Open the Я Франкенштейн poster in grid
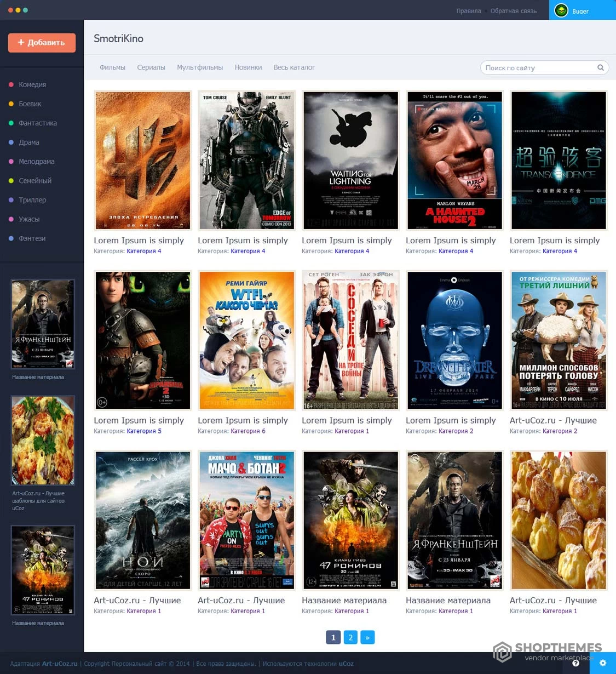 tap(455, 520)
